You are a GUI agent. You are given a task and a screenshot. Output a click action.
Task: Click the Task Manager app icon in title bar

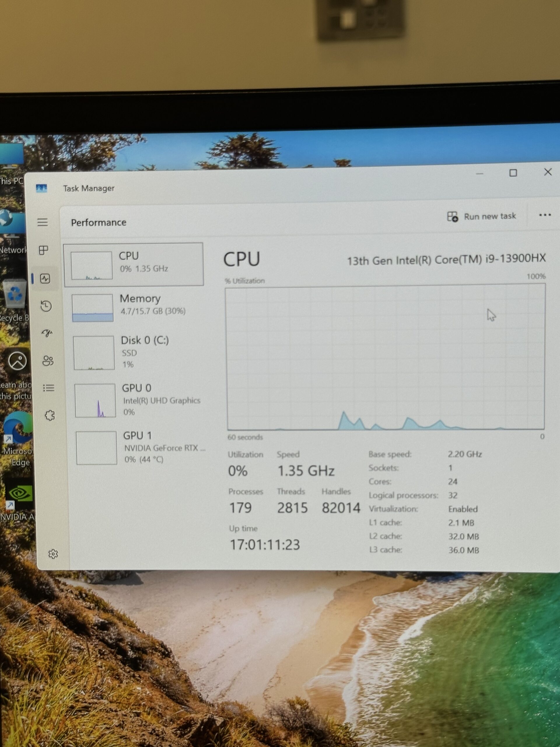point(41,188)
